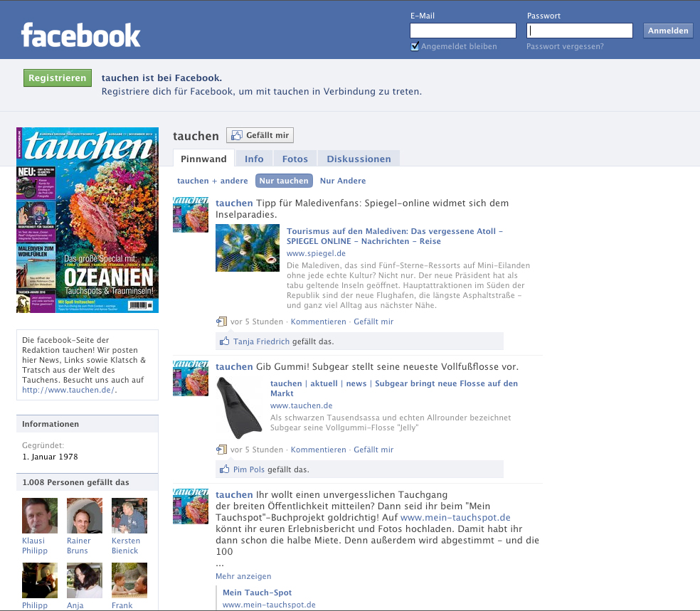The height and width of the screenshot is (611, 700).
Task: Click the green Registrieren button
Action: click(58, 78)
